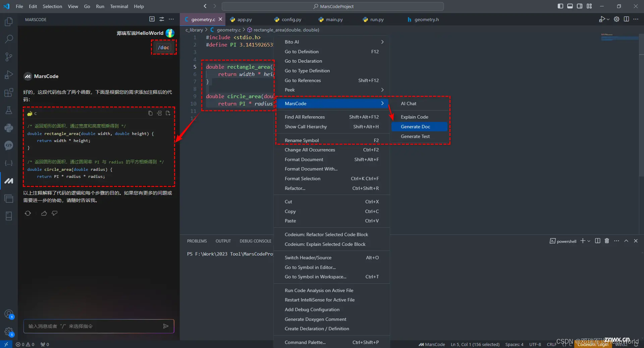The height and width of the screenshot is (348, 644).
Task: Select Generate Test in MarsCode submenu
Action: 420,136
